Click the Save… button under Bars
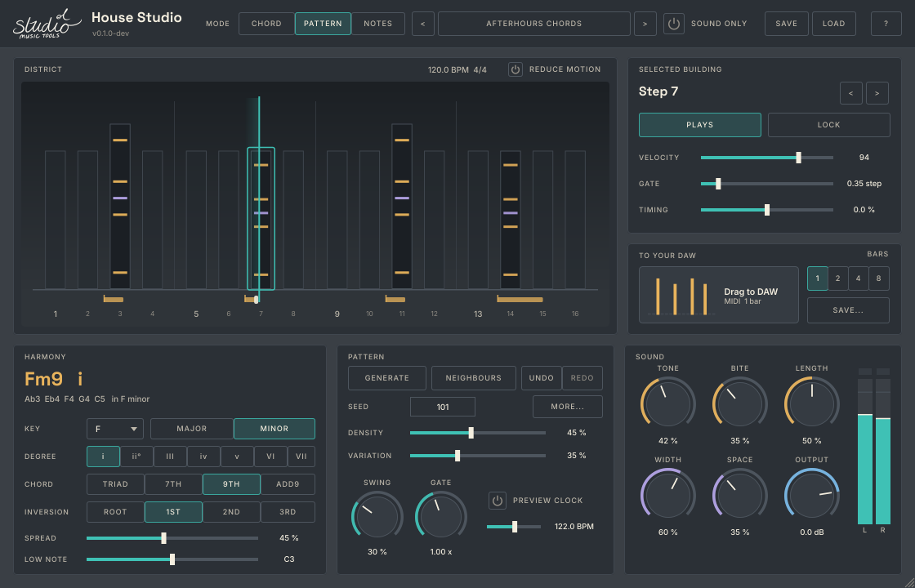915x588 pixels. pos(848,310)
